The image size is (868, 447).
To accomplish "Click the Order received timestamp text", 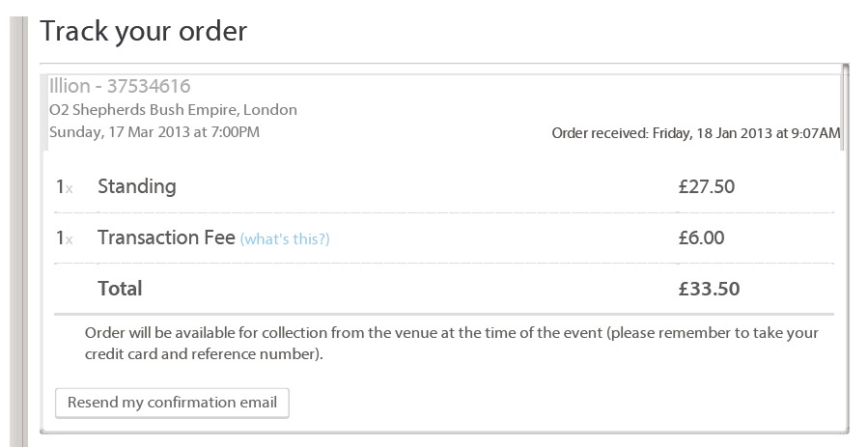I will pyautogui.click(x=695, y=132).
